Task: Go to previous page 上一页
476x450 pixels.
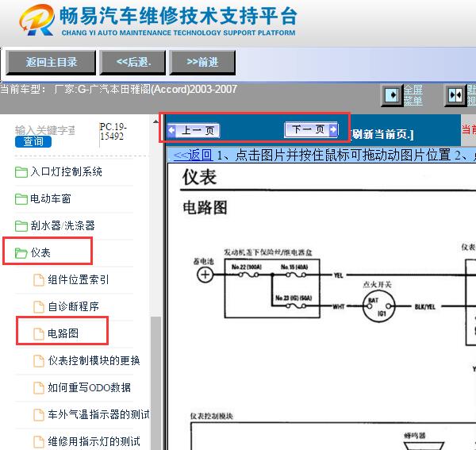Action: pos(194,131)
